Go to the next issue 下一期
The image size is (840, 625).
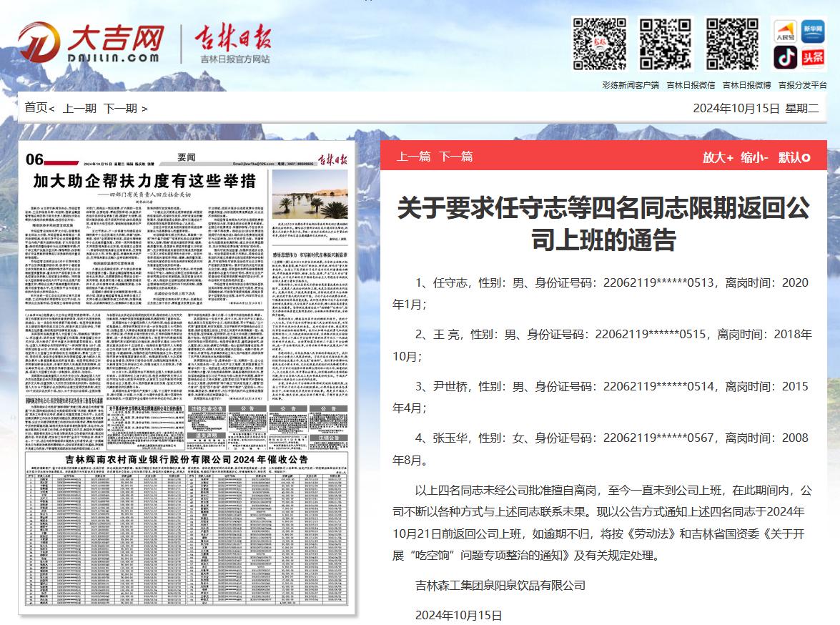(x=121, y=108)
